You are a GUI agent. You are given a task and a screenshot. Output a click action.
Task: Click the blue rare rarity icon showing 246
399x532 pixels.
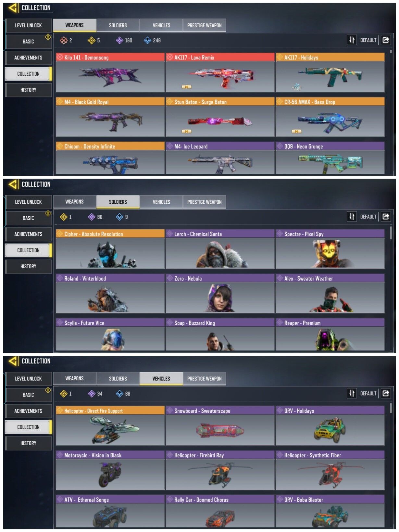pos(147,40)
